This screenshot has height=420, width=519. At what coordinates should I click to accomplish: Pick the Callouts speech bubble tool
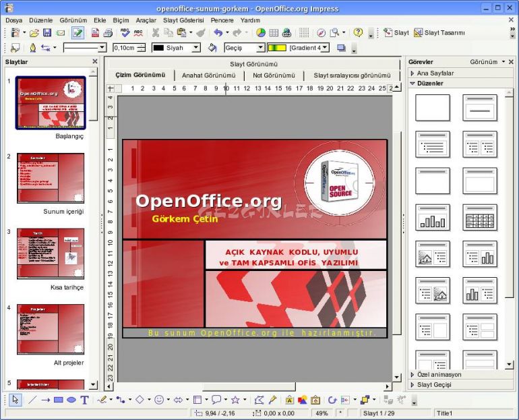pyautogui.click(x=216, y=400)
